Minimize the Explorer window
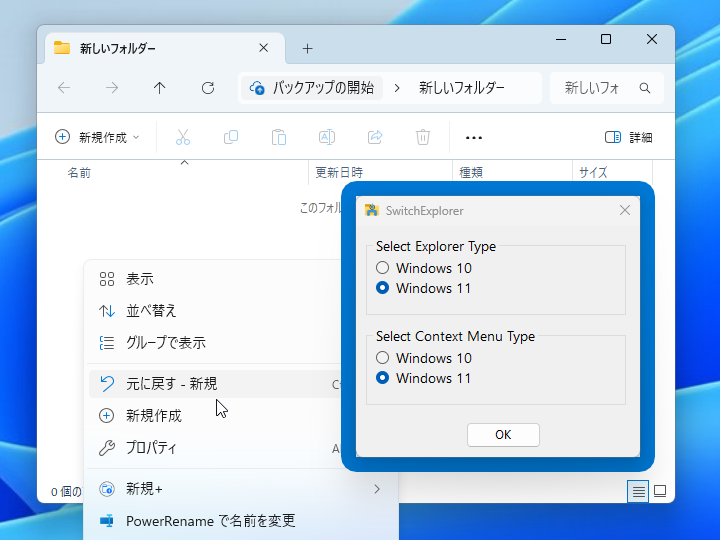The height and width of the screenshot is (540, 720). point(561,39)
